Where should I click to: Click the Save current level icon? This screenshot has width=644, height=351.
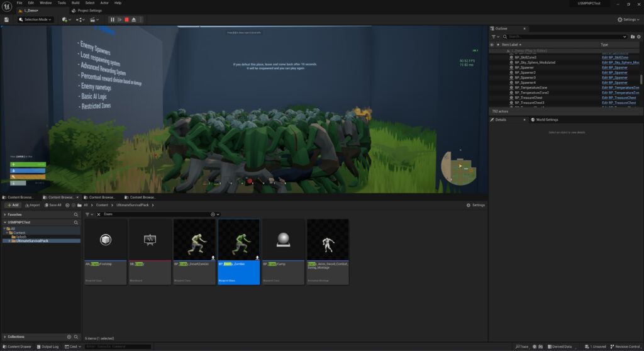coord(6,19)
